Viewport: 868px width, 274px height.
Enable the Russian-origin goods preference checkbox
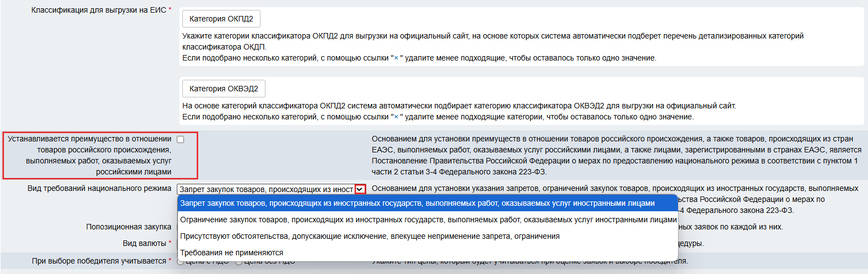[x=180, y=140]
